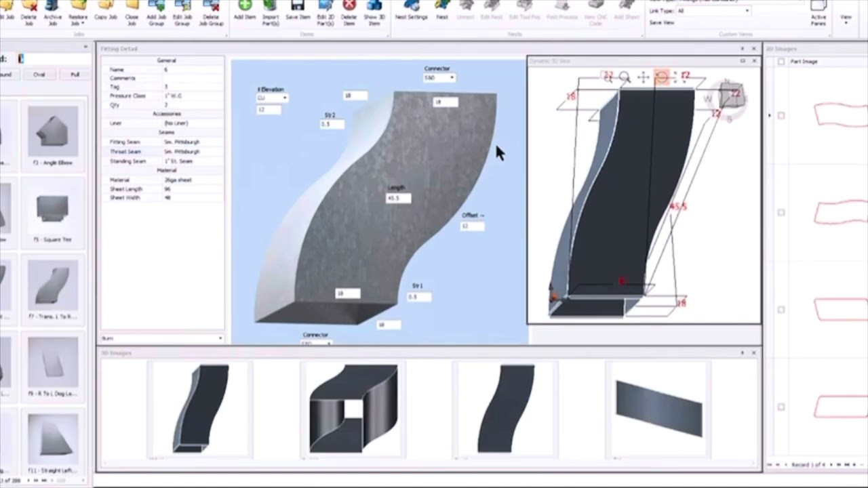The height and width of the screenshot is (488, 868).
Task: Tick the first part row checkbox
Action: click(x=781, y=115)
